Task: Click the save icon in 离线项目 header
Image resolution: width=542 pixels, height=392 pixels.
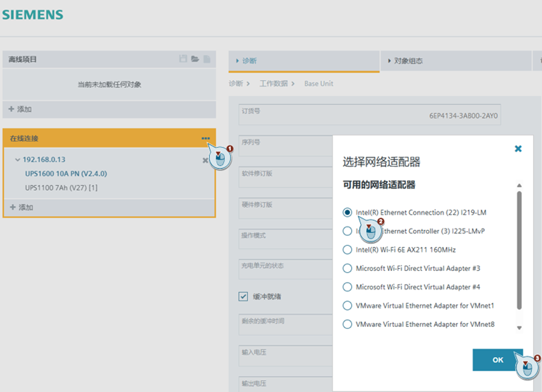Action: point(183,59)
